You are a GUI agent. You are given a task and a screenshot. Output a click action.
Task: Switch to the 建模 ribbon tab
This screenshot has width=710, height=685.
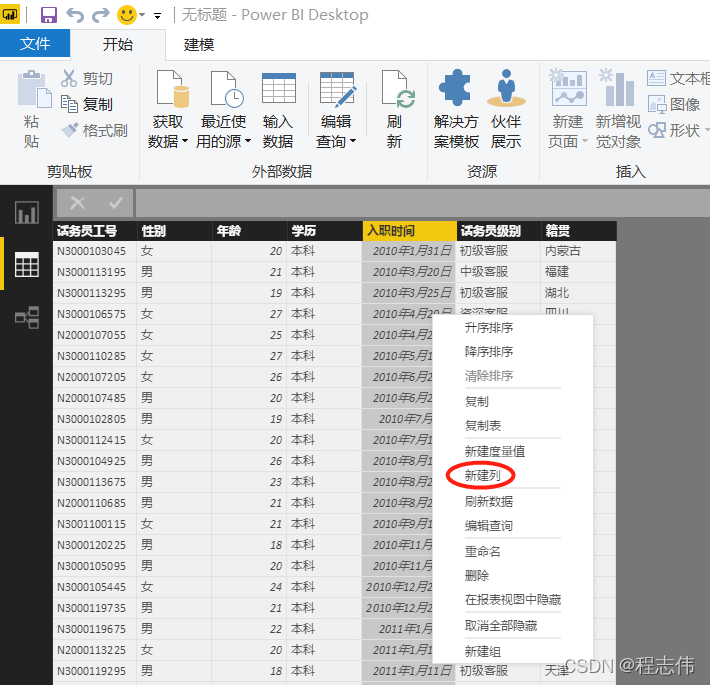tap(199, 44)
